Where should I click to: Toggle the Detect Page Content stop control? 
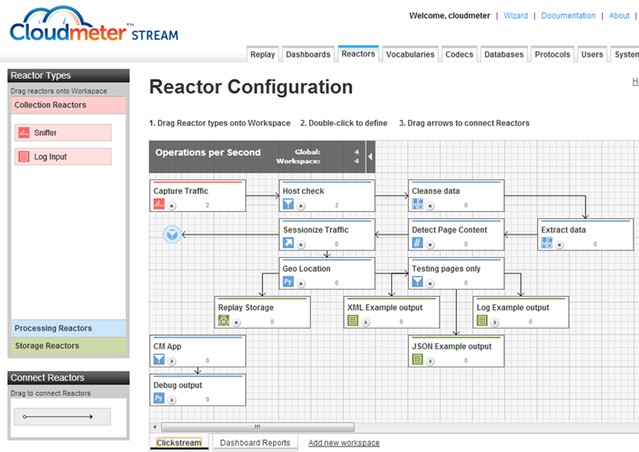[430, 245]
